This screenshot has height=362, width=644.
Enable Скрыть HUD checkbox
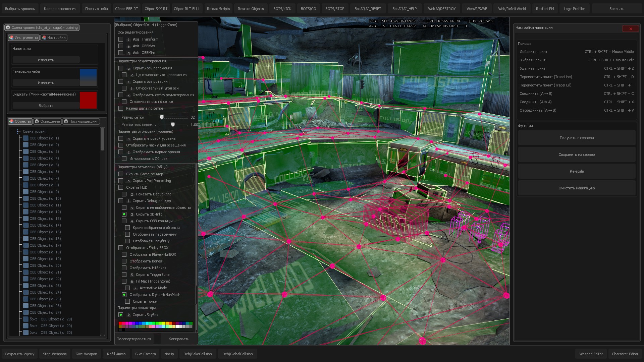[x=121, y=187]
